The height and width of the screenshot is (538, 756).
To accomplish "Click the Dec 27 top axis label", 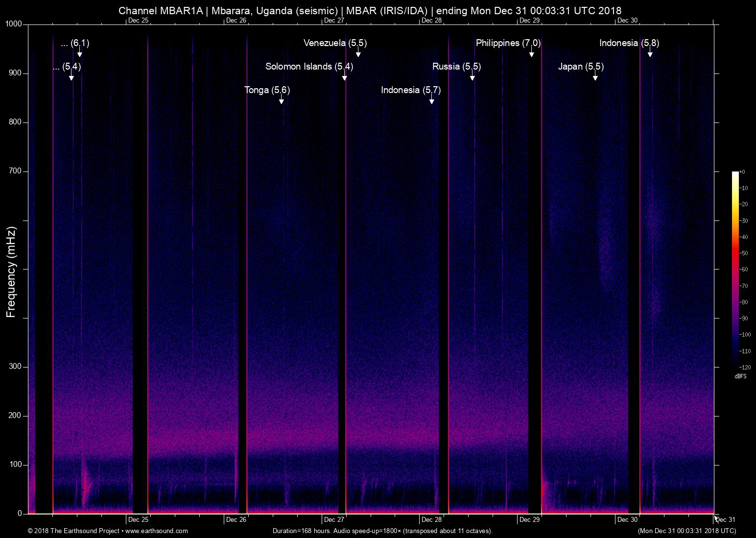I will pos(334,20).
